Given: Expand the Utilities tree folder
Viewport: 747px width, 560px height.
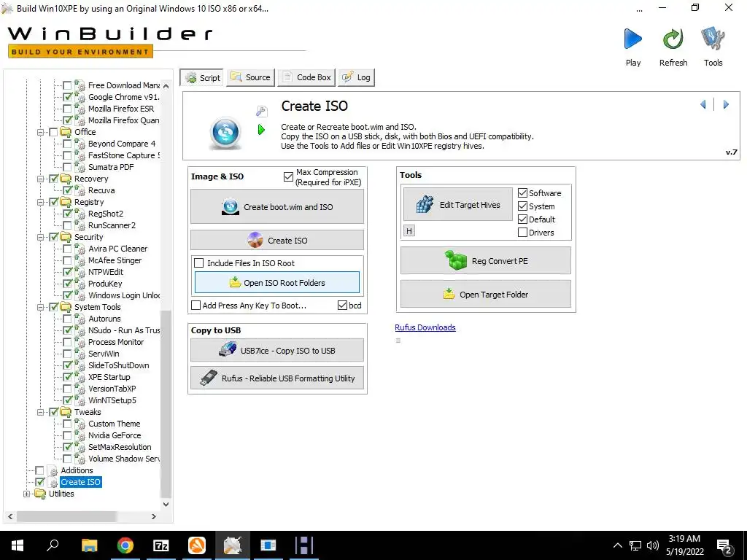Looking at the screenshot, I should [27, 494].
